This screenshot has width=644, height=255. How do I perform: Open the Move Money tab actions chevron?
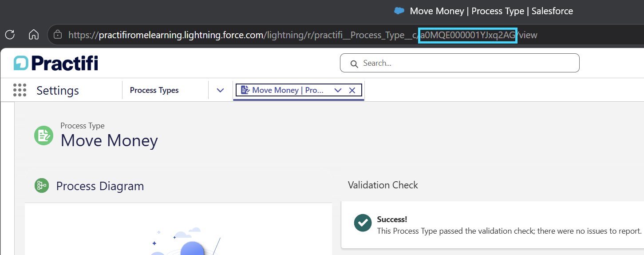pos(338,90)
